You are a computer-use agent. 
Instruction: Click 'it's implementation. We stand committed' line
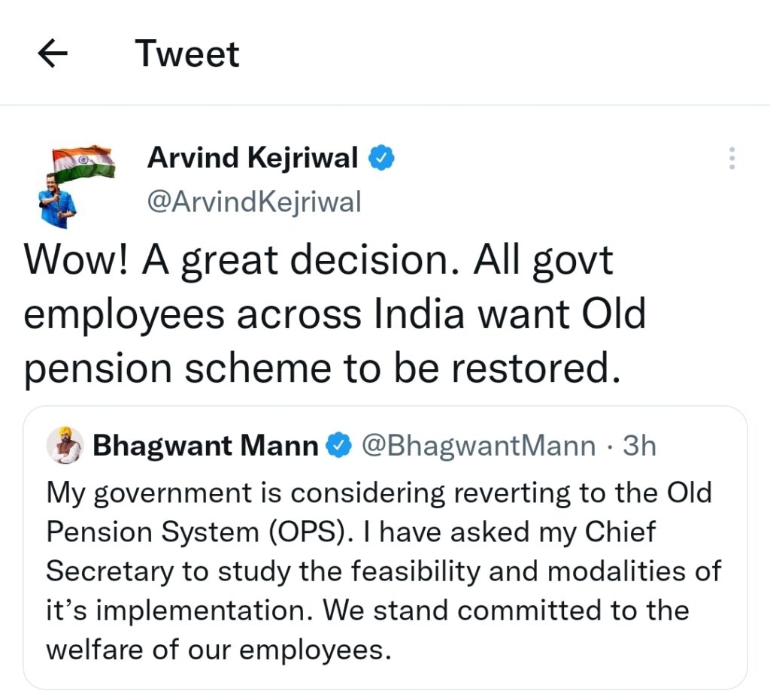(x=368, y=611)
